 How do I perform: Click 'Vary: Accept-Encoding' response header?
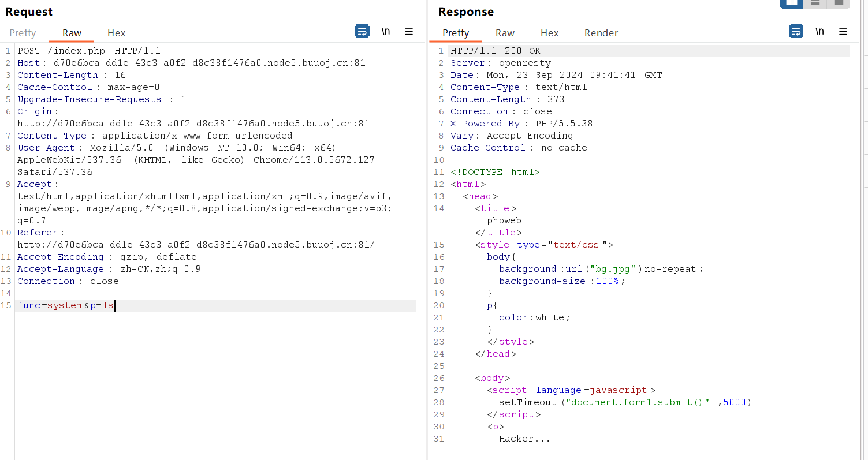click(x=512, y=136)
